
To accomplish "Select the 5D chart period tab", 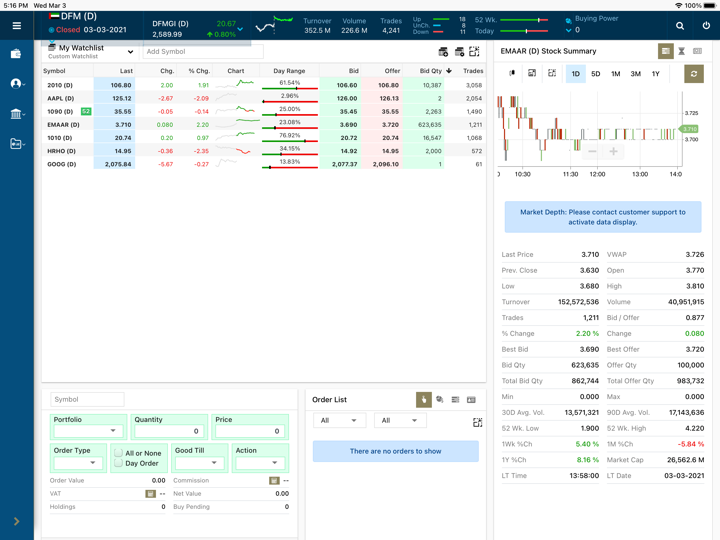I will click(x=595, y=74).
